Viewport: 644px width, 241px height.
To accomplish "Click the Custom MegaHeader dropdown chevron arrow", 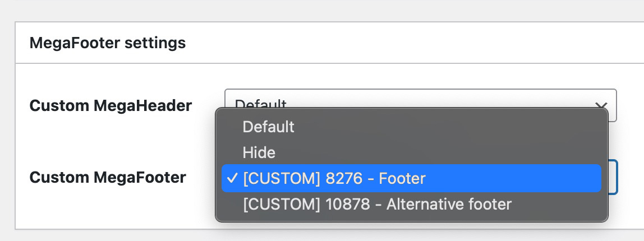I will pyautogui.click(x=601, y=105).
